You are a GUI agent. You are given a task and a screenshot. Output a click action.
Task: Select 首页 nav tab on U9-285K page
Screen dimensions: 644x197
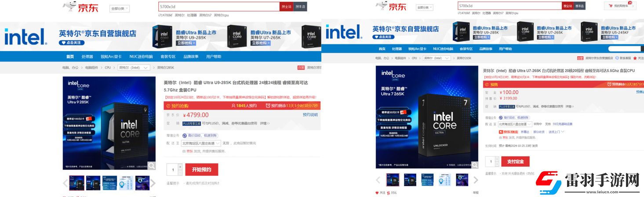pyautogui.click(x=70, y=57)
